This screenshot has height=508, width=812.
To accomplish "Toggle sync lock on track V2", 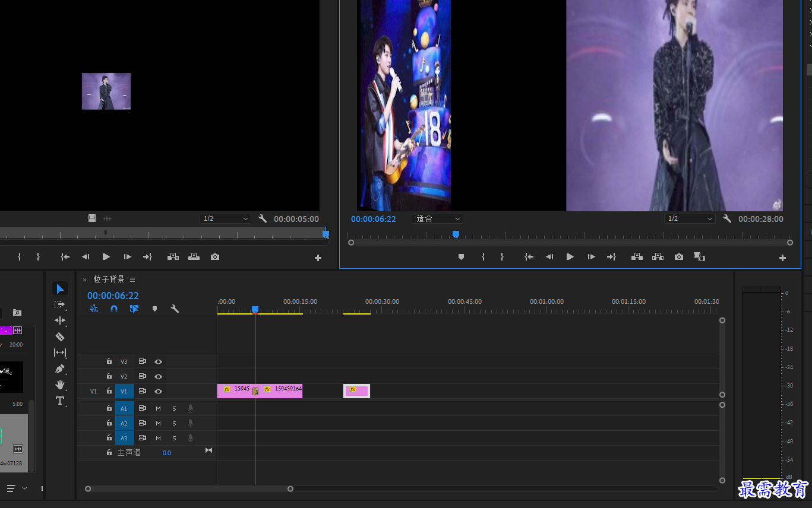I will click(143, 376).
